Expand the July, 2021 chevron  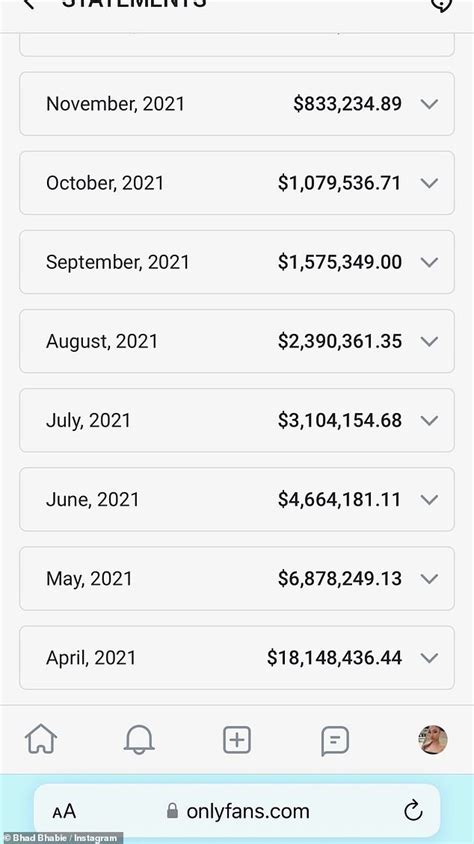[x=429, y=420]
